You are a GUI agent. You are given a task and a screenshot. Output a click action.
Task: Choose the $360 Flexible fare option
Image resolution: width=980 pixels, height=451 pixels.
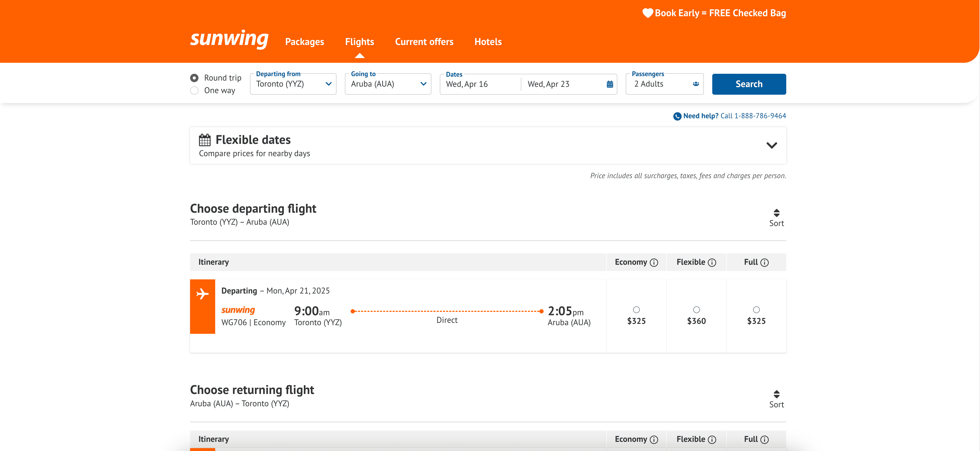(696, 310)
